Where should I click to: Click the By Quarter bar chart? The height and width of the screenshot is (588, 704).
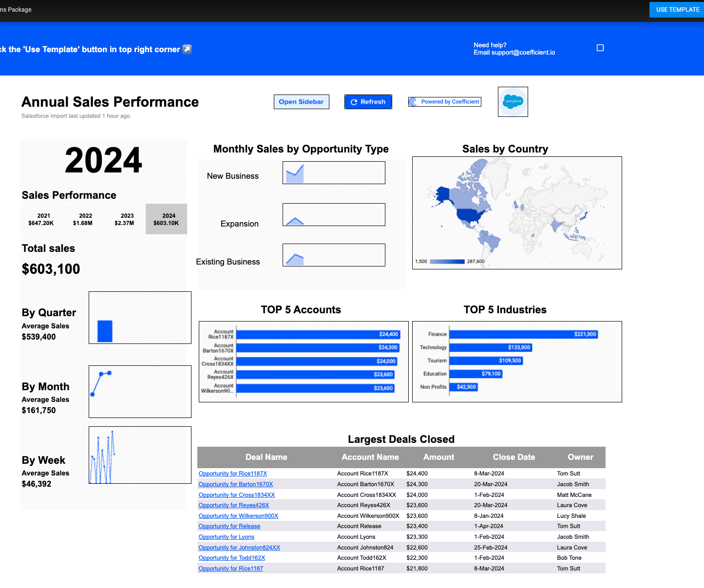tap(140, 318)
